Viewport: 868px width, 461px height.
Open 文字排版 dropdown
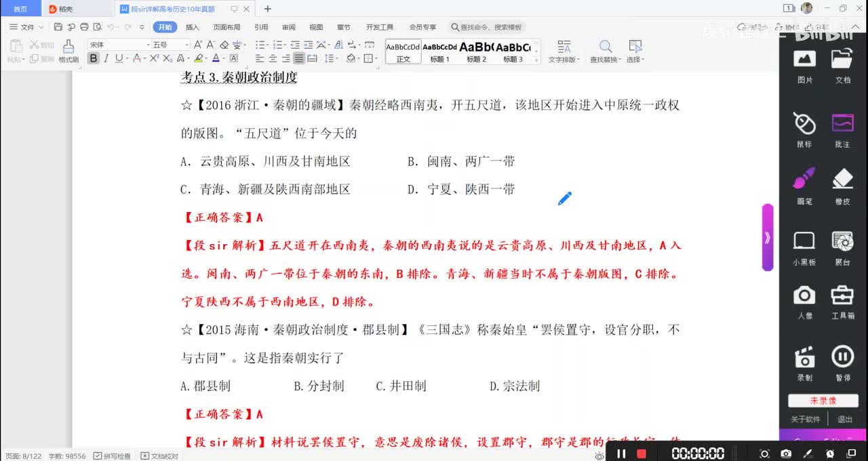pos(564,52)
